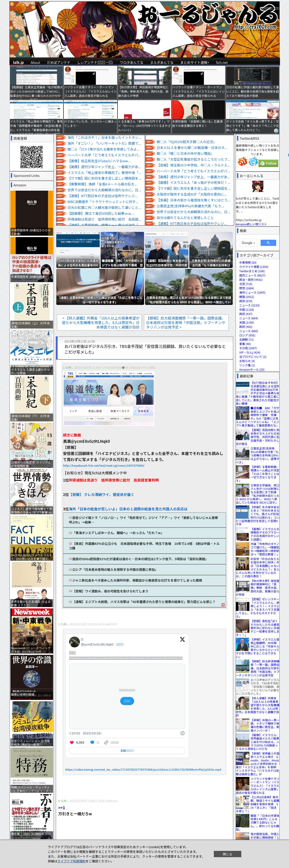Click the info icon in embedded tweet
289x868 pixels.
(182, 733)
